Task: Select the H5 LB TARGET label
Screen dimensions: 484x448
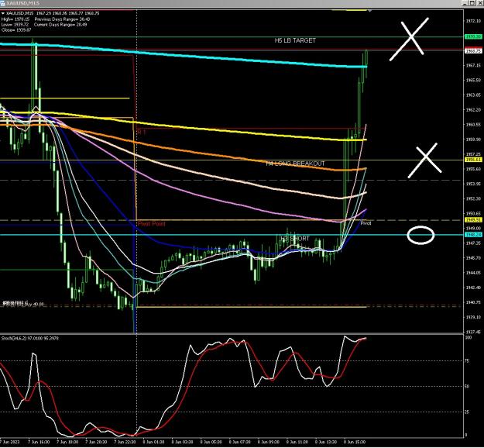Action: (x=295, y=40)
